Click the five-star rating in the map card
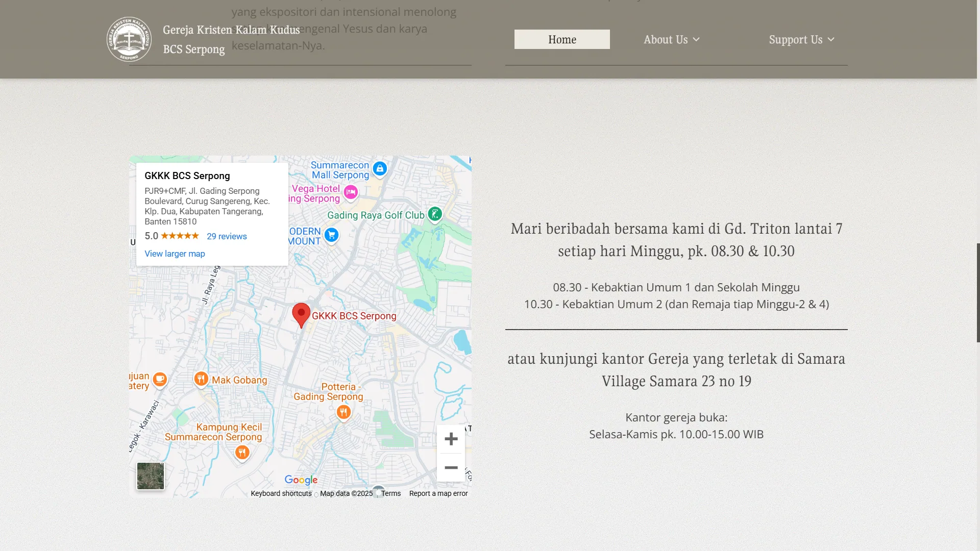980x551 pixels. pos(180,236)
